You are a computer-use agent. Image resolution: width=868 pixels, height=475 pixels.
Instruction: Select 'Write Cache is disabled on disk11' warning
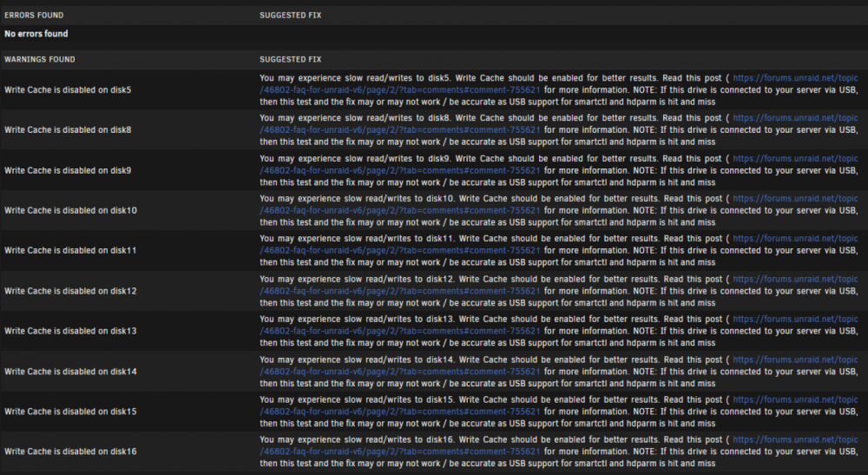tap(70, 250)
